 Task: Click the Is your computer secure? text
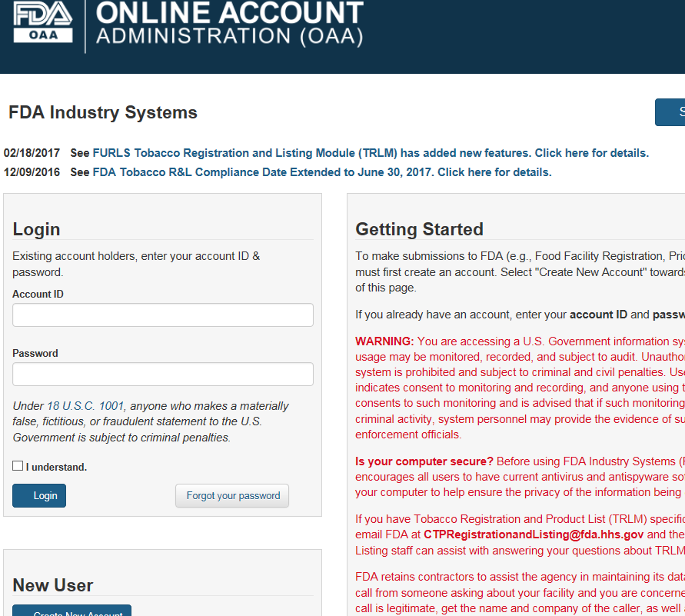coord(424,461)
